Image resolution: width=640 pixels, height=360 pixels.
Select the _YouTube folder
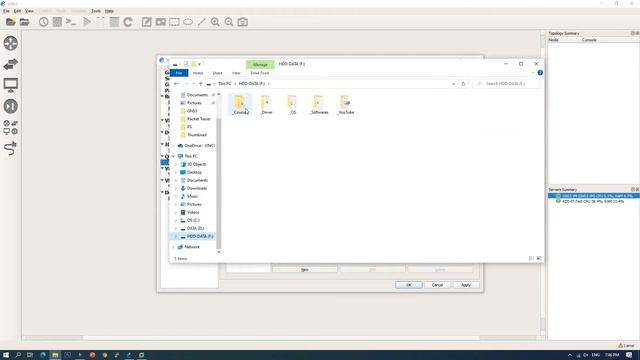click(345, 104)
